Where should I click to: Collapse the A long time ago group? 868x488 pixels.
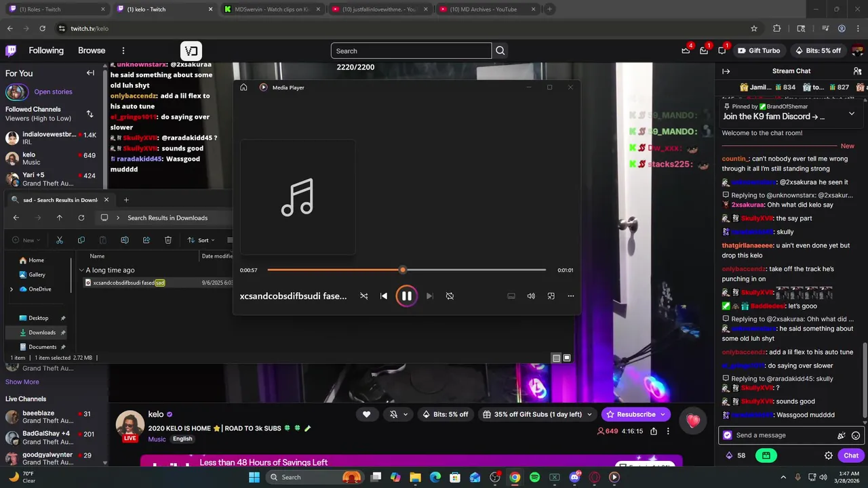coord(81,270)
